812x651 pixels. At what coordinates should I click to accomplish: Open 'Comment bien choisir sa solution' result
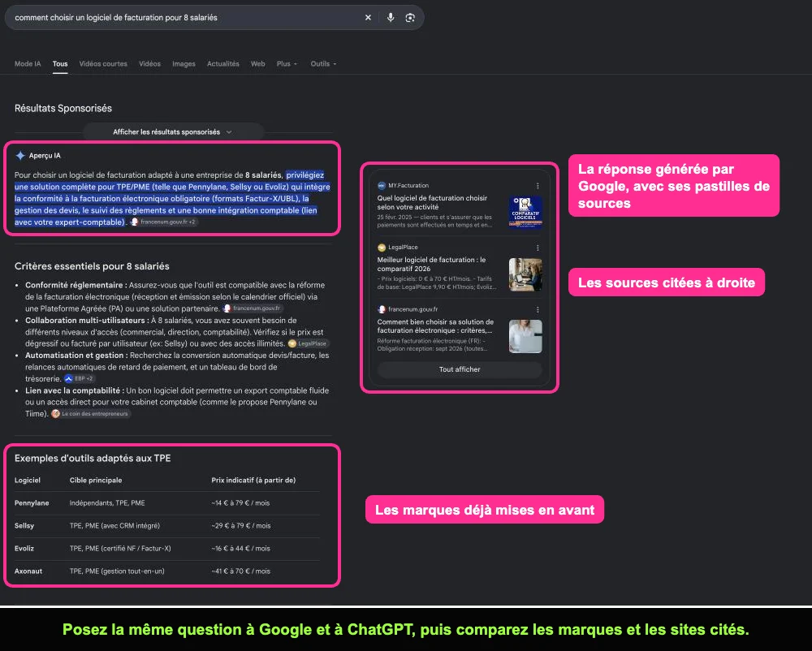(x=435, y=326)
